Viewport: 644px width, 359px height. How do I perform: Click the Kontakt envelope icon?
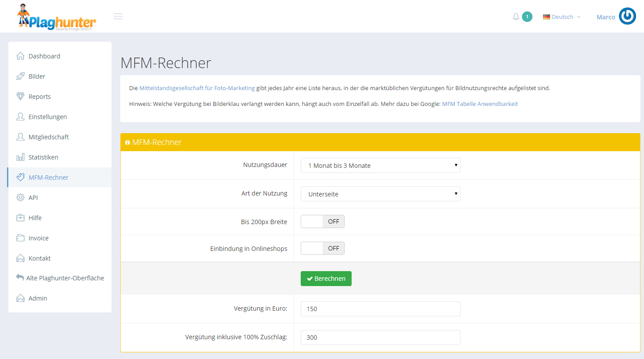coord(20,258)
